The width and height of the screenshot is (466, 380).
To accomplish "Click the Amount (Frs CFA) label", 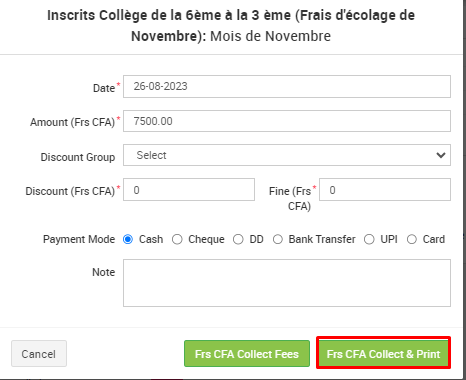I will (72, 122).
